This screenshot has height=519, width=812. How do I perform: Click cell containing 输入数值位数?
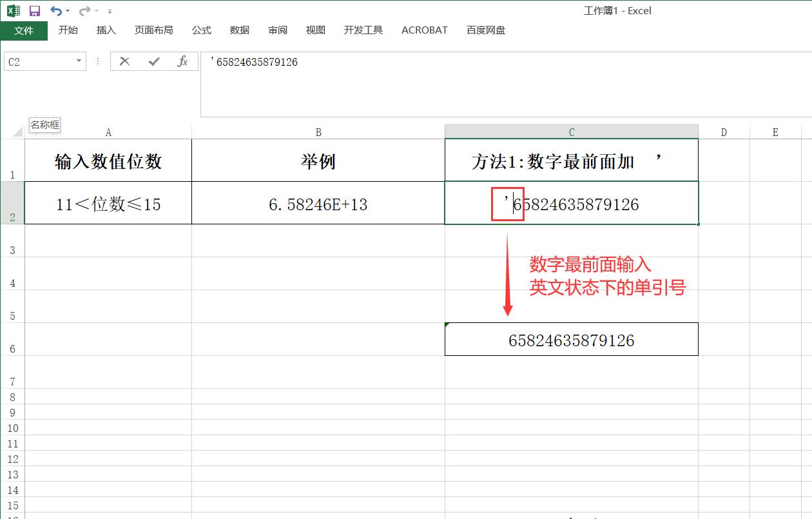[108, 161]
